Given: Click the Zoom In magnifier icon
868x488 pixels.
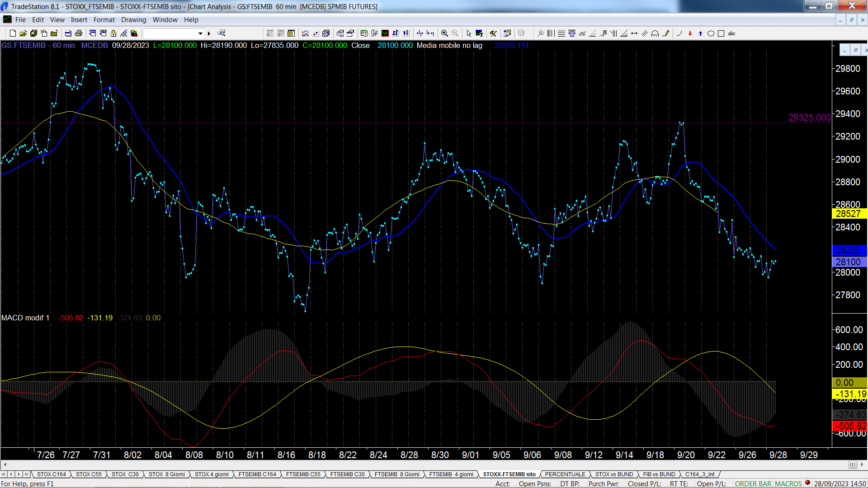Looking at the screenshot, I should click(x=445, y=33).
